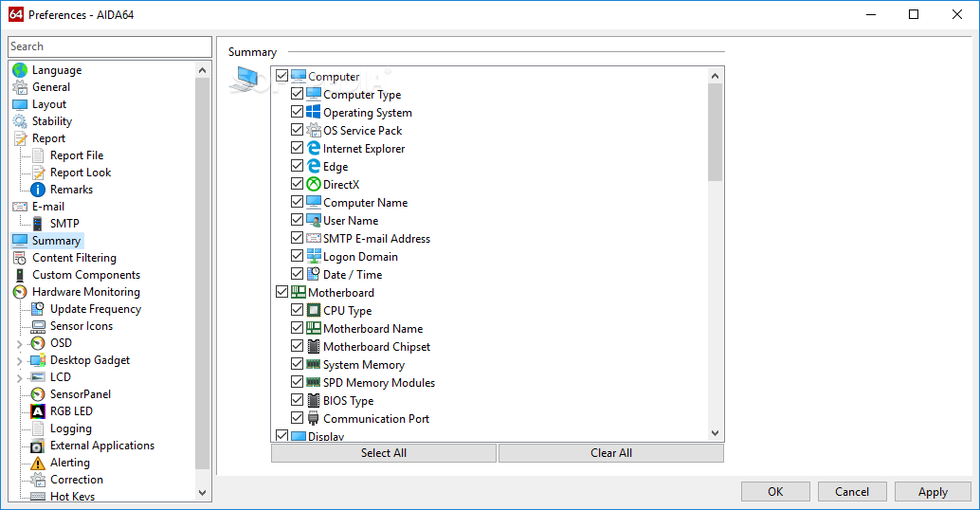The height and width of the screenshot is (510, 980).
Task: Click the Layout monitor icon
Action: click(x=20, y=104)
